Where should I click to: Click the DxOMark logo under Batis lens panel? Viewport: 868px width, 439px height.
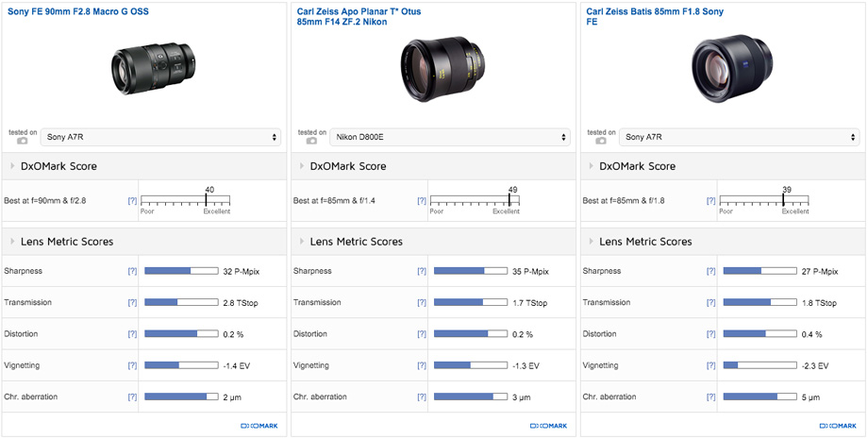pos(839,426)
